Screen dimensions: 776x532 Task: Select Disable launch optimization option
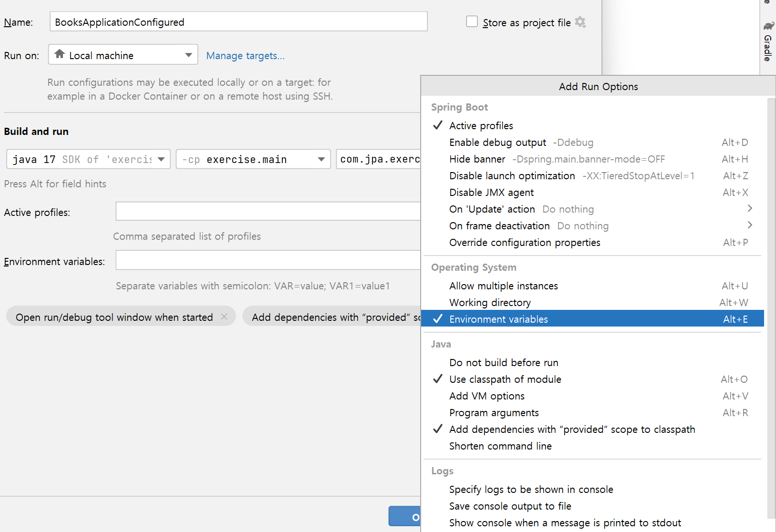592,176
